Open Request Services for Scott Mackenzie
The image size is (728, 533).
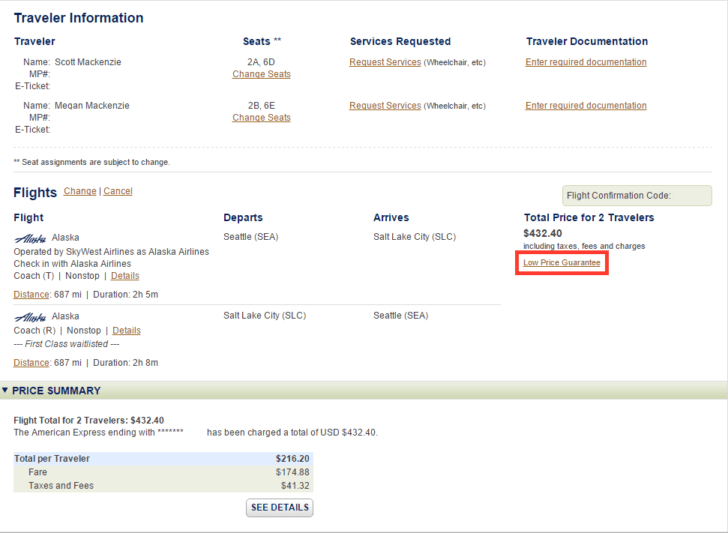tap(385, 62)
